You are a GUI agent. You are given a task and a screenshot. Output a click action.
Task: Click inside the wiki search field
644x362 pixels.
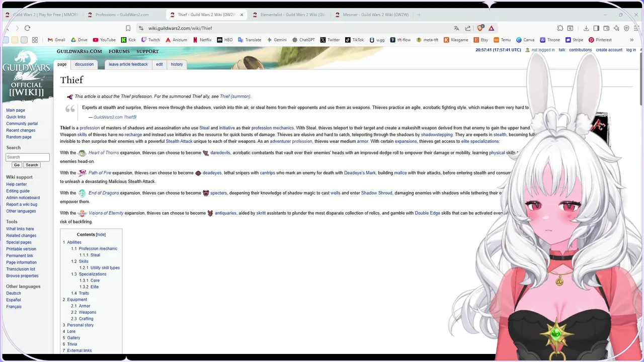[28, 157]
